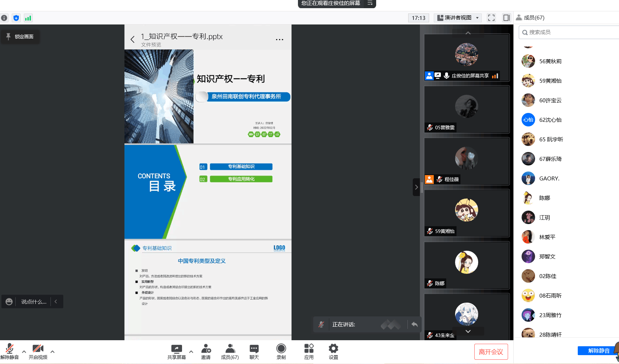Viewport: 619px width, 364px height.
Task: Open the meeting info icon
Action: point(4,18)
